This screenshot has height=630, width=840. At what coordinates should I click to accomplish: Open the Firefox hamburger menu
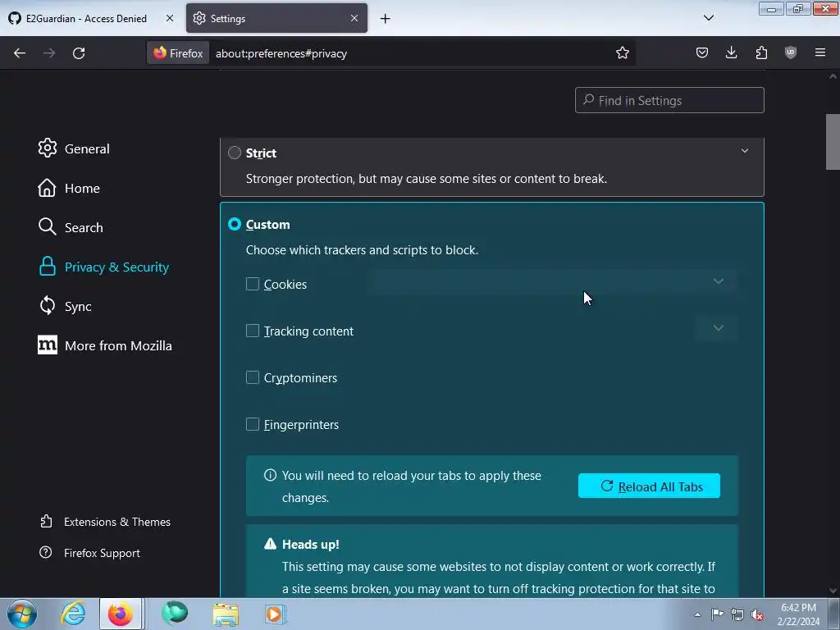pyautogui.click(x=820, y=52)
